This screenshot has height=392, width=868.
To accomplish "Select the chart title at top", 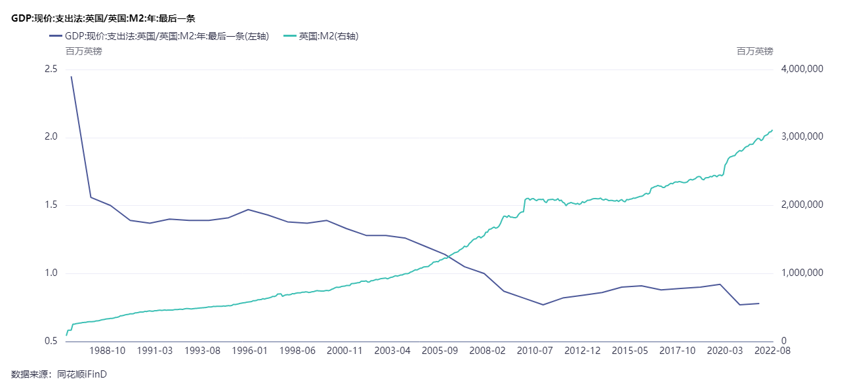I will click(x=103, y=18).
